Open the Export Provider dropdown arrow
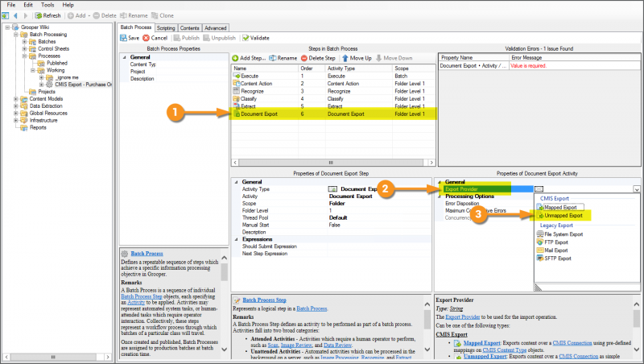 coord(636,189)
